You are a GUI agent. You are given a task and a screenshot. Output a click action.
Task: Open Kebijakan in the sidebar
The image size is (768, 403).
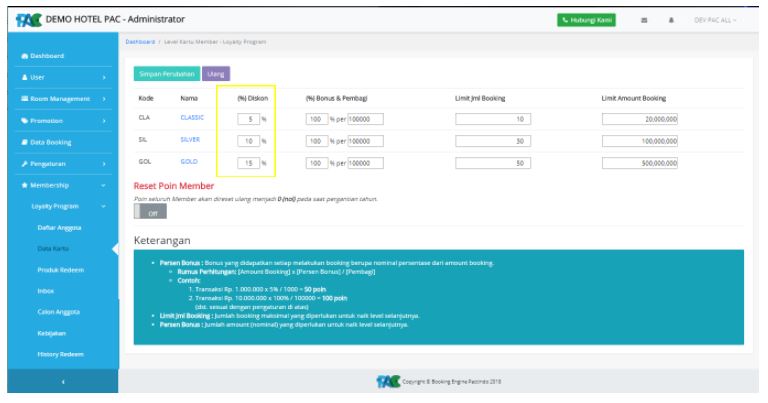point(51,333)
